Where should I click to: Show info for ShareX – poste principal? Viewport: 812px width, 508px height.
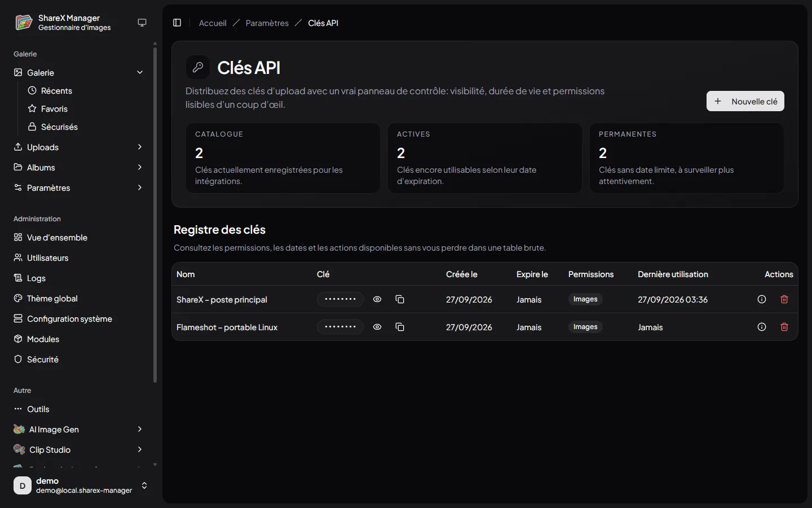[762, 299]
